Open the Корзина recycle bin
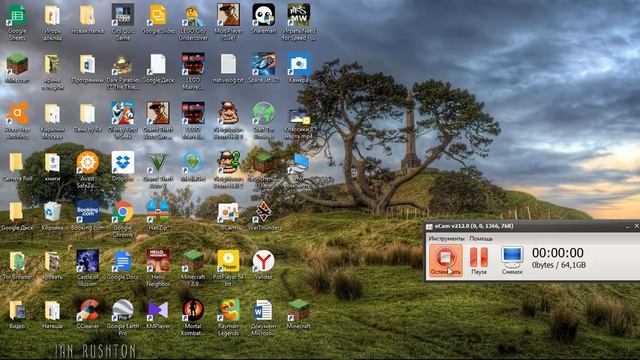The width and height of the screenshot is (640, 360). pos(52,216)
